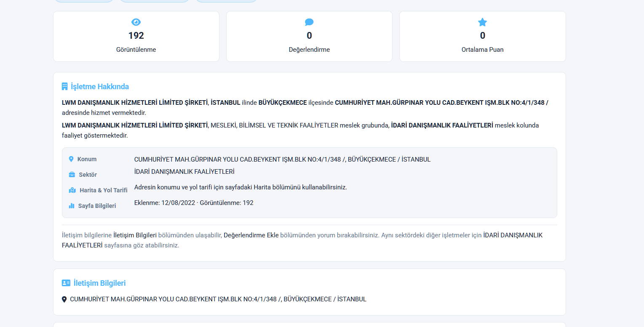The image size is (644, 327).
Task: Open the İDARİ DANIŞMANLIK link in the footer note
Action: pyautogui.click(x=302, y=240)
